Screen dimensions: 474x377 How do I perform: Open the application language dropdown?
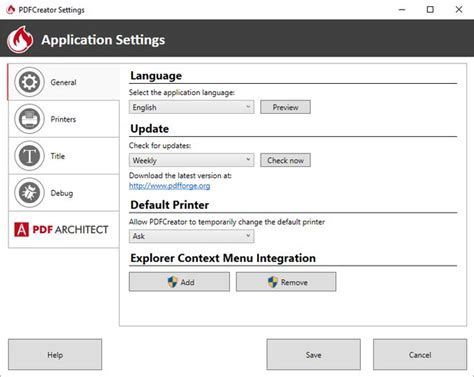point(191,107)
